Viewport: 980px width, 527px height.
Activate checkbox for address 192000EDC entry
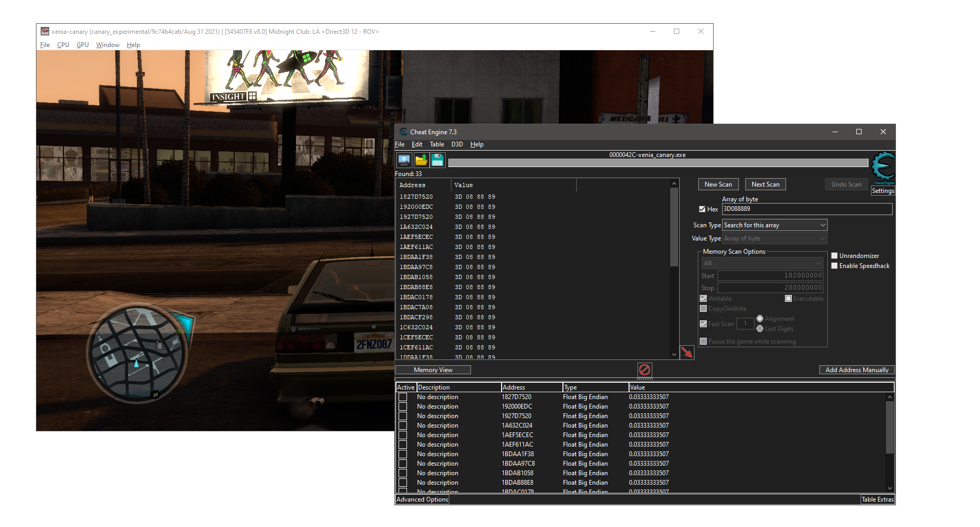pyautogui.click(x=403, y=406)
